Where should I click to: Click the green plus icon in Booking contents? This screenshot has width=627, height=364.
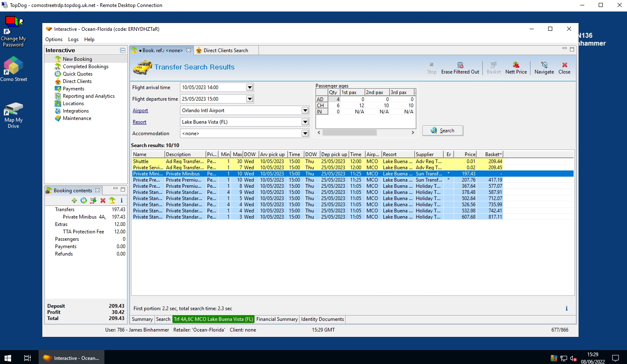tap(74, 200)
